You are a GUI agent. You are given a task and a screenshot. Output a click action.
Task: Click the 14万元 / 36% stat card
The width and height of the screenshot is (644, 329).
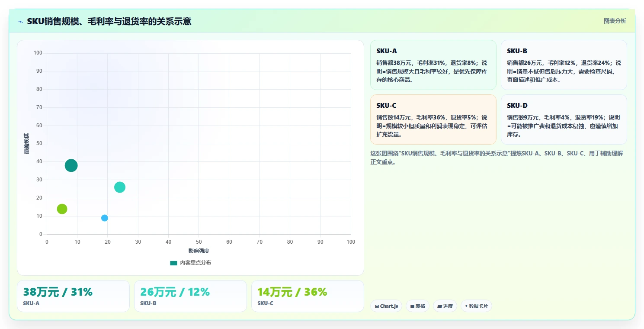tap(308, 296)
